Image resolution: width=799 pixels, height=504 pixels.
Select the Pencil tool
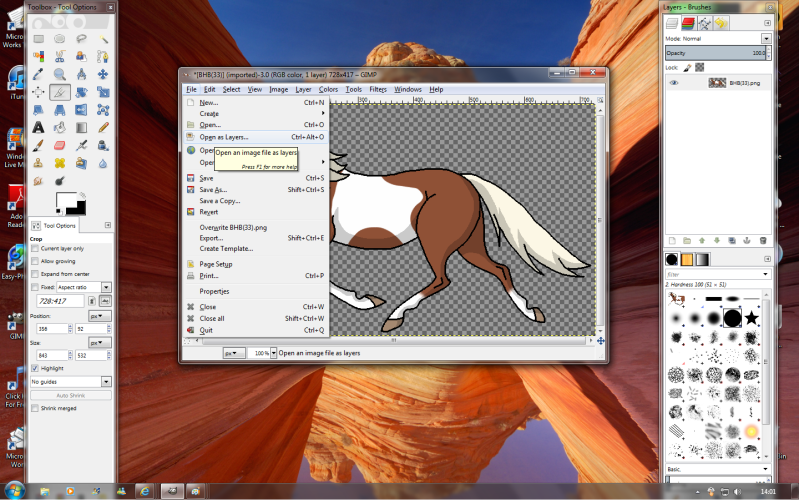(103, 127)
